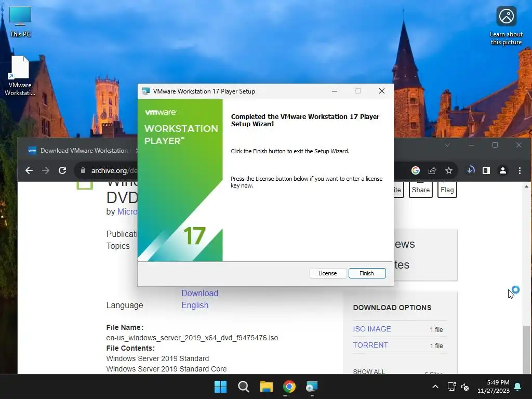The width and height of the screenshot is (532, 399).
Task: Toggle Chrome side panel icon
Action: click(486, 170)
